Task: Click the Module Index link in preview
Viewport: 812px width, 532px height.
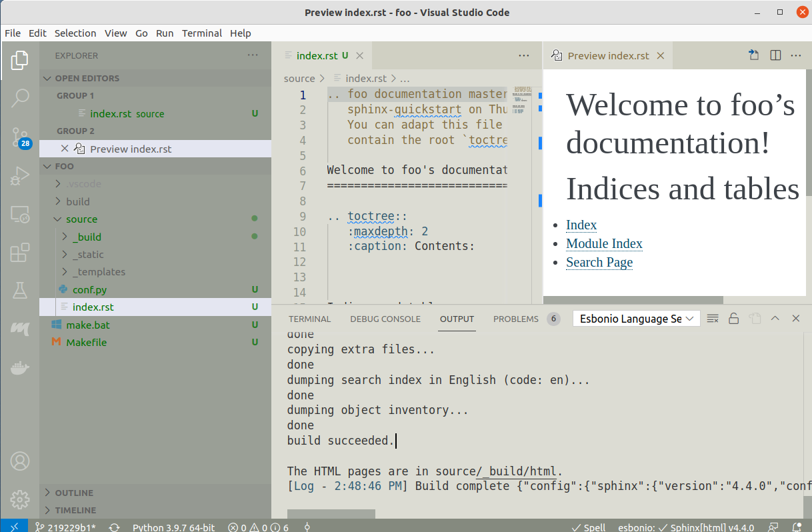Action: (604, 243)
